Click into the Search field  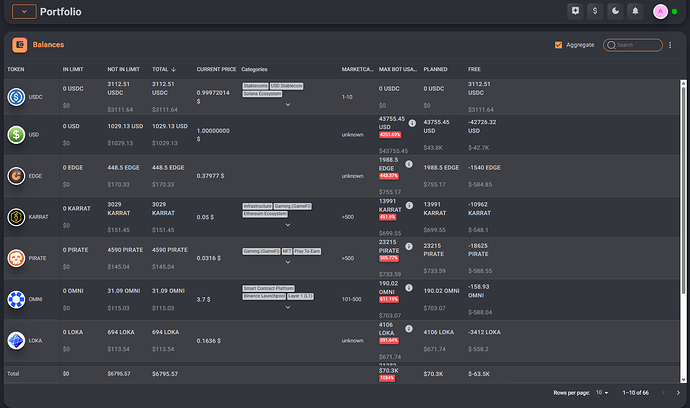point(638,45)
